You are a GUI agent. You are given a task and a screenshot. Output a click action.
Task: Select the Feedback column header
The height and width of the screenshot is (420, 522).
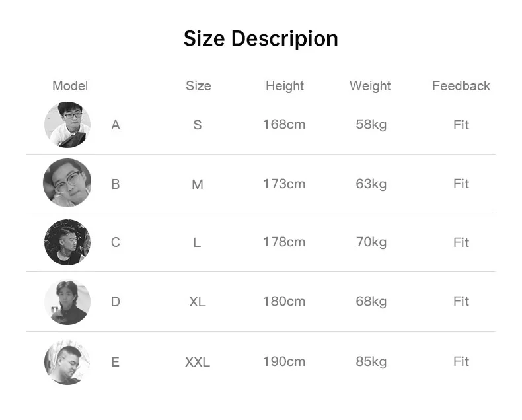(x=461, y=86)
